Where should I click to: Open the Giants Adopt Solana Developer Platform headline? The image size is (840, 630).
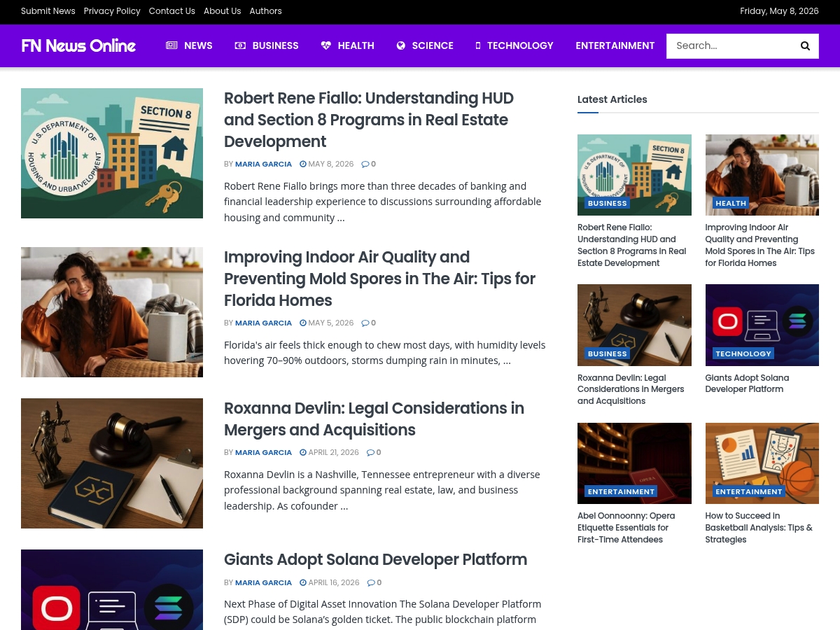tap(375, 559)
